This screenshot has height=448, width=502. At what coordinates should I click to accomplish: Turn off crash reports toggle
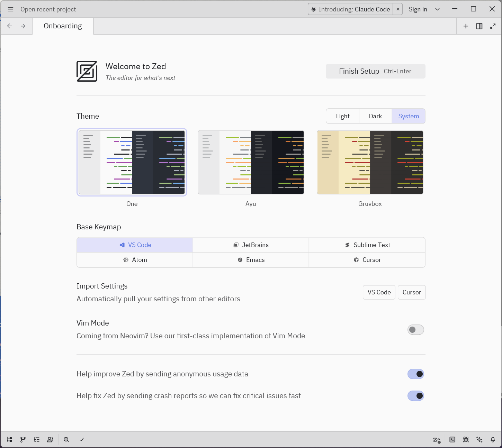point(415,396)
